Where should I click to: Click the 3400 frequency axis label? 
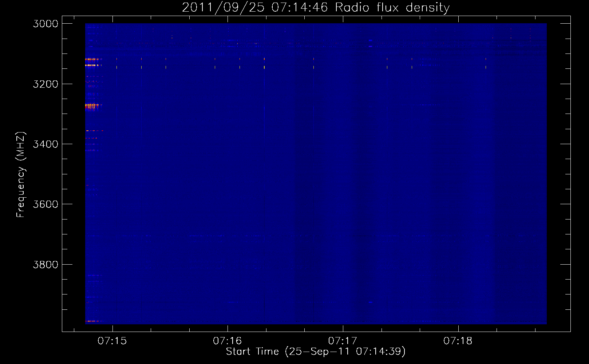[46, 144]
